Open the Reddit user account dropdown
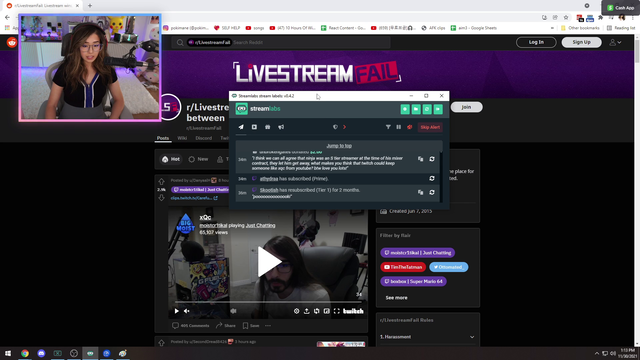 pos(616,42)
